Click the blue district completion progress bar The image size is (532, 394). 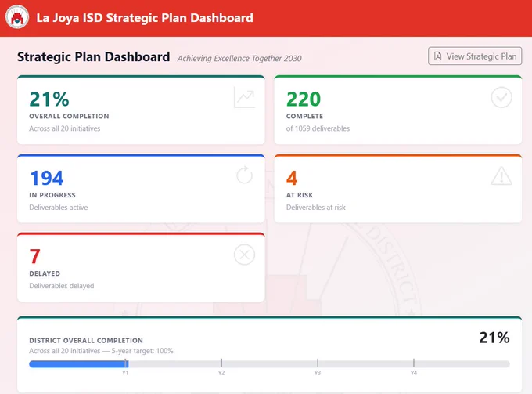pos(79,364)
